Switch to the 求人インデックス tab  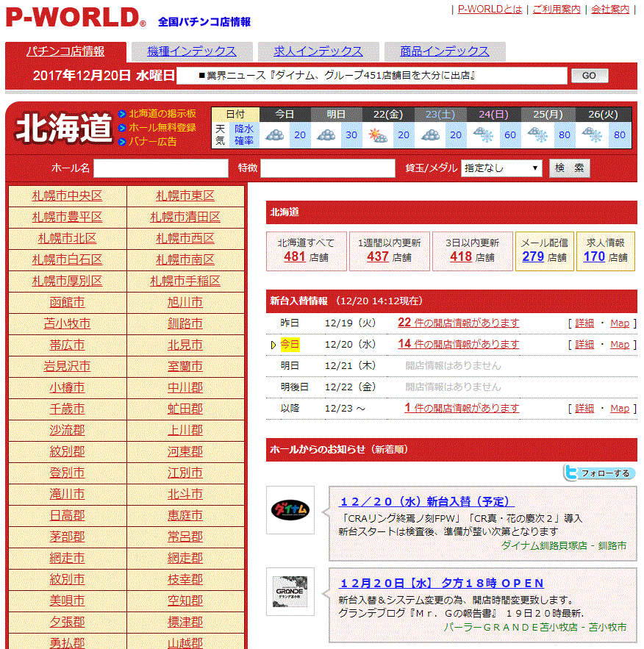pos(318,51)
